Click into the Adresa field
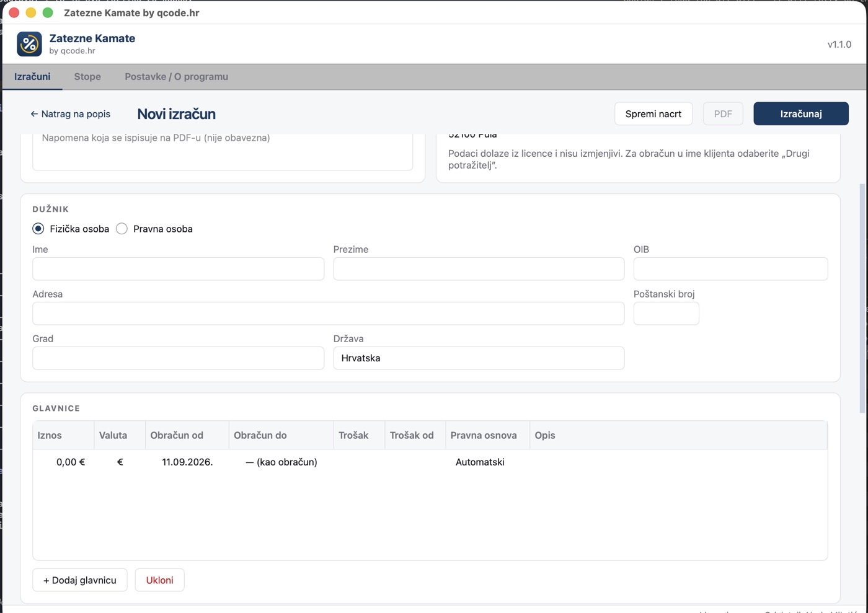This screenshot has width=868, height=613. tap(328, 314)
